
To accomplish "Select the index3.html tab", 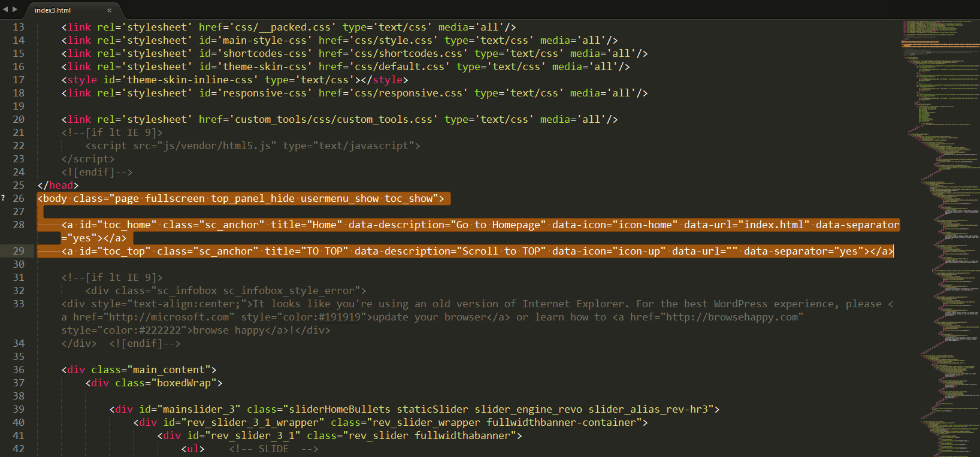I will [x=53, y=10].
